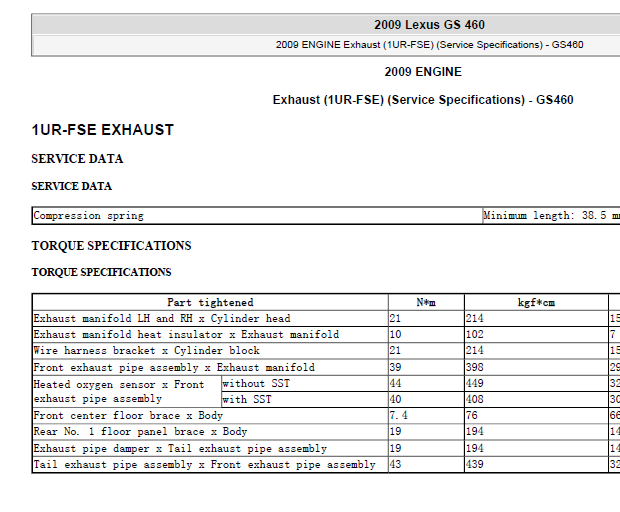Click the centered '2009 ENGINE' heading
Image resolution: width=620 pixels, height=512 pixels.
[x=423, y=72]
